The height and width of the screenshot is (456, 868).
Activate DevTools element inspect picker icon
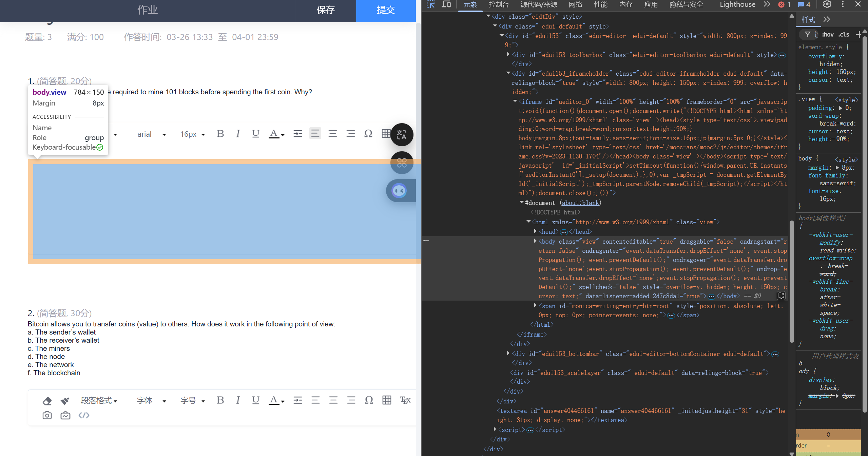(430, 4)
